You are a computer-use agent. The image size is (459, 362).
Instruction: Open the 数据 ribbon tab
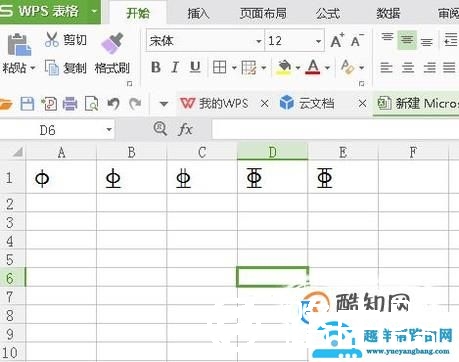coord(388,13)
